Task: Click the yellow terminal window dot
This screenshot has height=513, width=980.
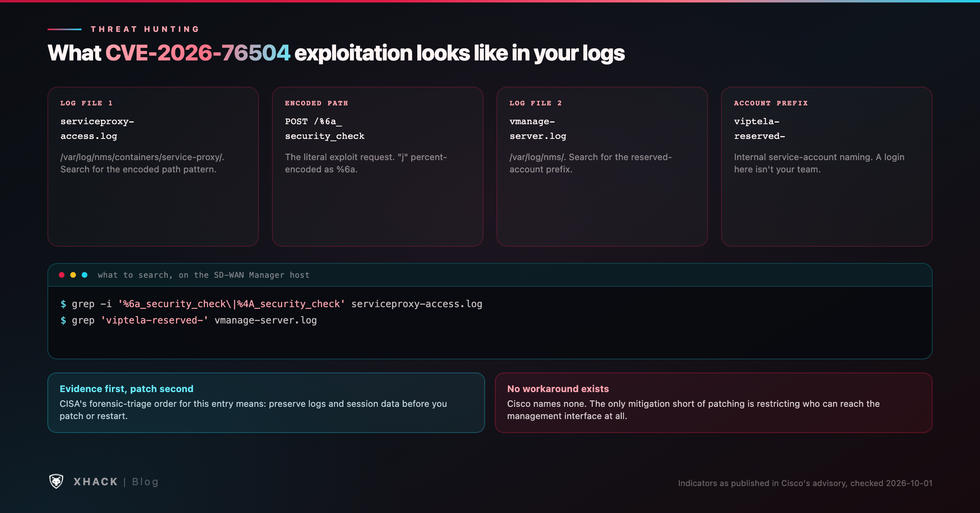Action: coord(73,275)
